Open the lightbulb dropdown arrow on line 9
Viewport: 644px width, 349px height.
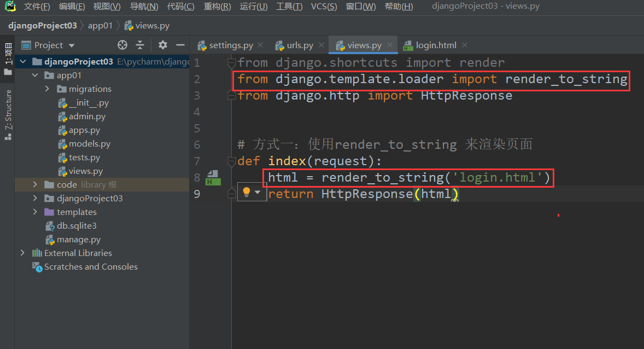pos(257,192)
